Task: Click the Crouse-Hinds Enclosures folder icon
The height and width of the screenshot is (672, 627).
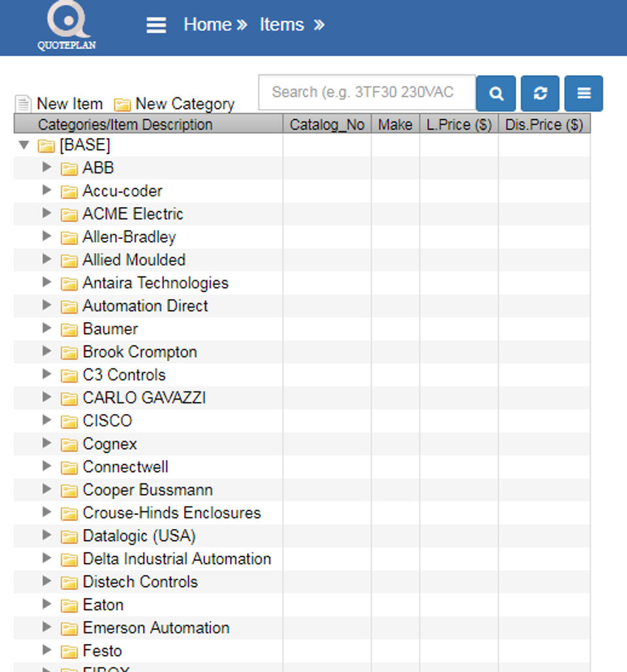Action: (69, 514)
